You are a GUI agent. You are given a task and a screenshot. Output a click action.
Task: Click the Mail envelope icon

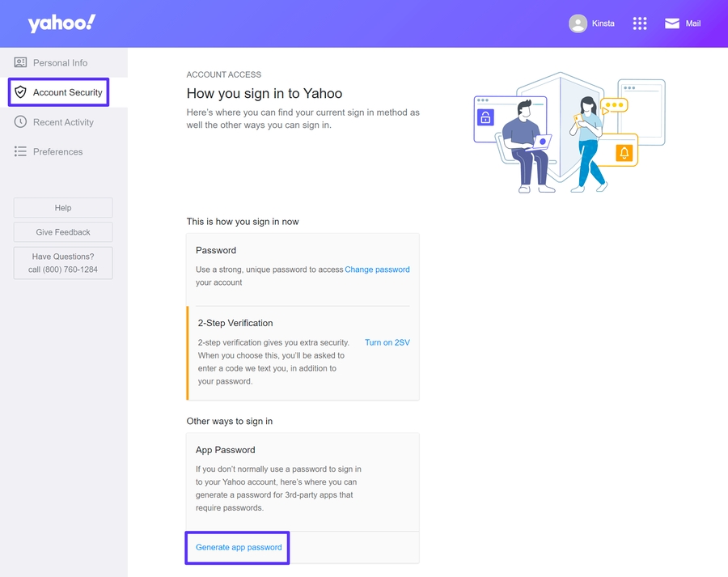click(672, 23)
